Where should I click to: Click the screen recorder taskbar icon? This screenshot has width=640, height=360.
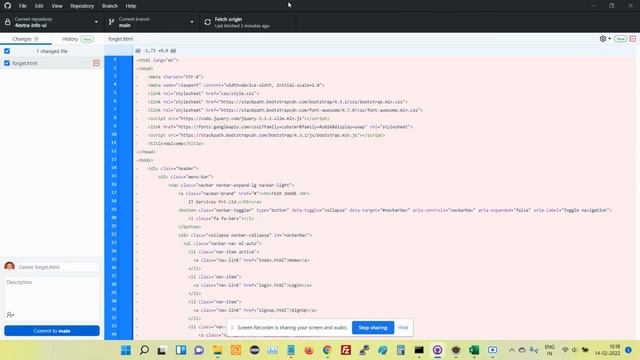(493, 350)
